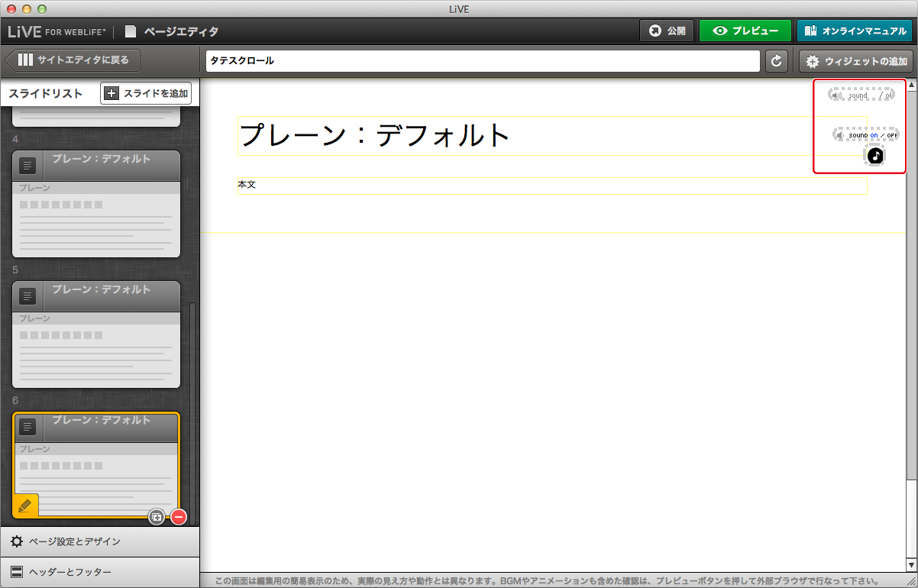Click the LiVE FOR WEBLIFE logo

pos(57,31)
